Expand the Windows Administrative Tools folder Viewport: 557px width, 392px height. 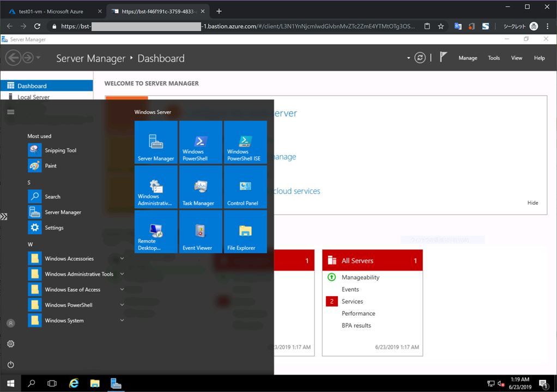tap(76, 274)
